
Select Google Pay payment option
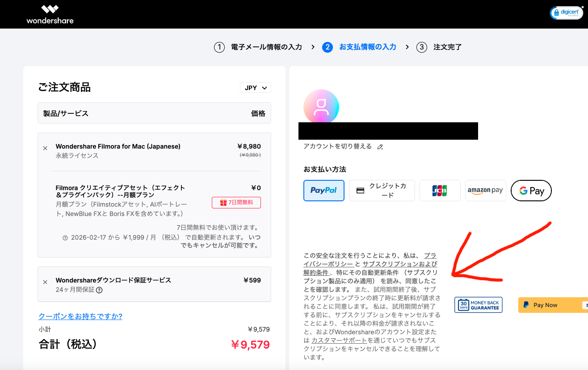(531, 191)
